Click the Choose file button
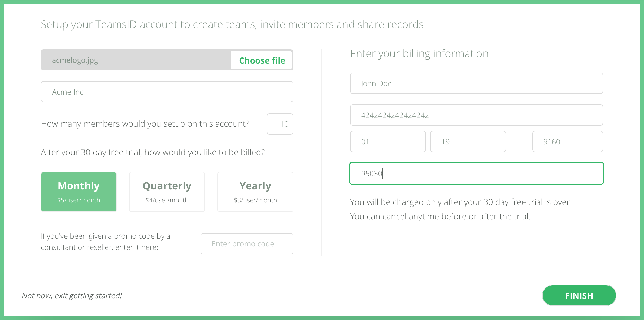 coord(262,60)
